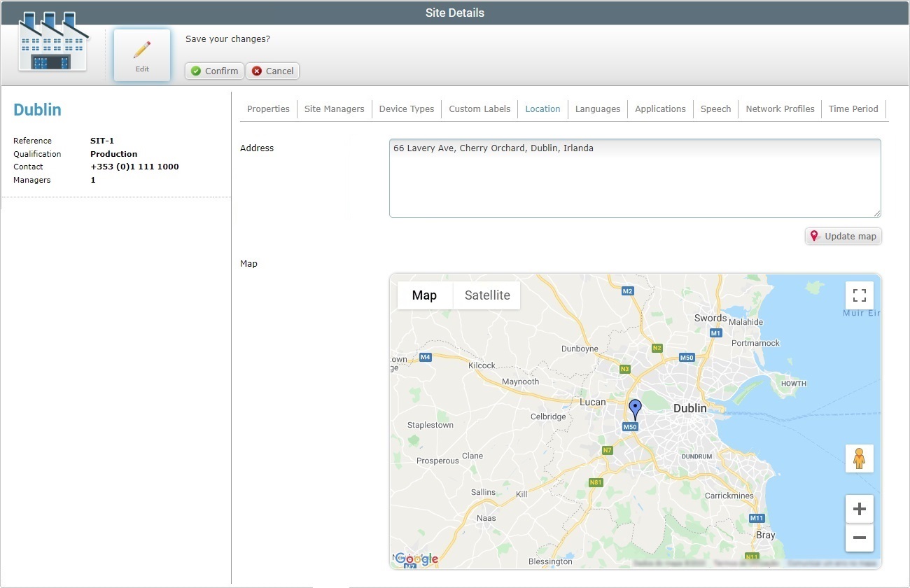
Task: Open the Properties tab
Action: [x=268, y=109]
